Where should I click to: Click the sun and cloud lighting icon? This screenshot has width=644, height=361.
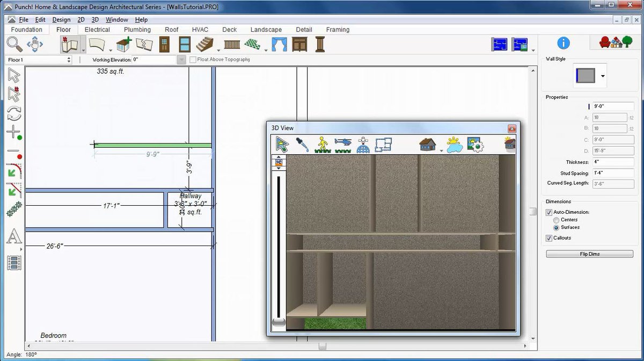[454, 144]
